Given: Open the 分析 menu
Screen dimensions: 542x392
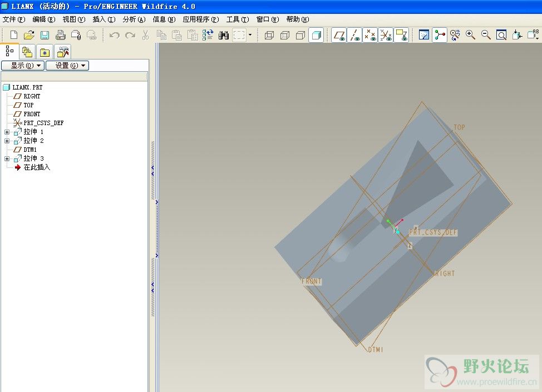Looking at the screenshot, I should (x=134, y=19).
